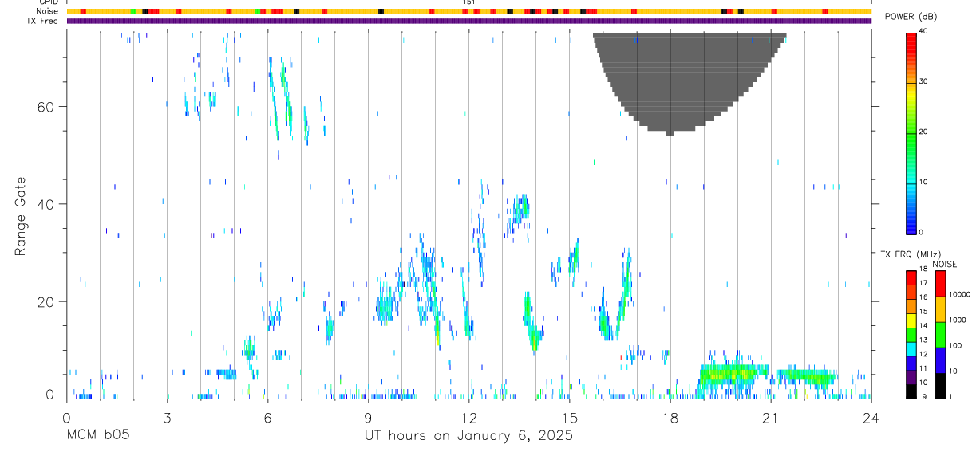This screenshot has height=452, width=980.
Task: Click the 'UT hours on January 6, 2025' label
Action: (468, 436)
